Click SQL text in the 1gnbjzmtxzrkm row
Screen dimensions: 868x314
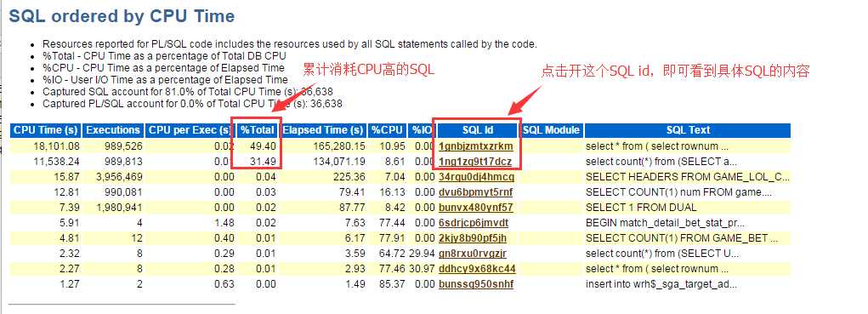click(x=657, y=146)
